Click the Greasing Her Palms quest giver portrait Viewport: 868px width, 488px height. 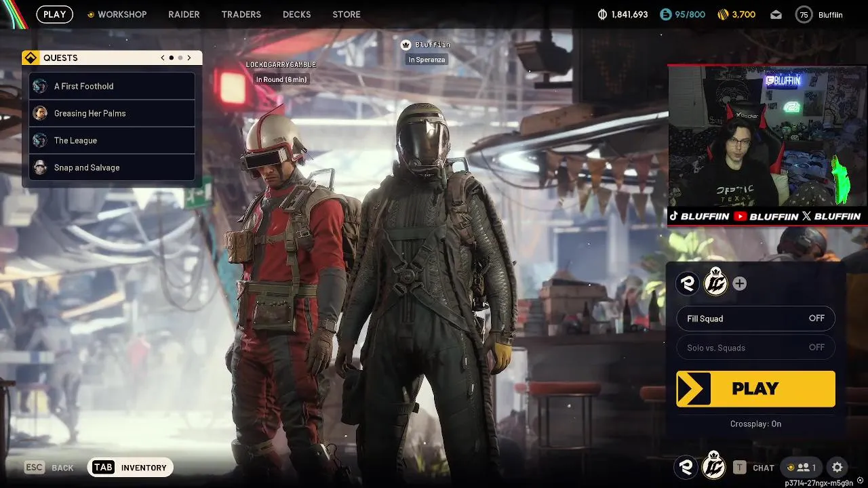(40, 113)
